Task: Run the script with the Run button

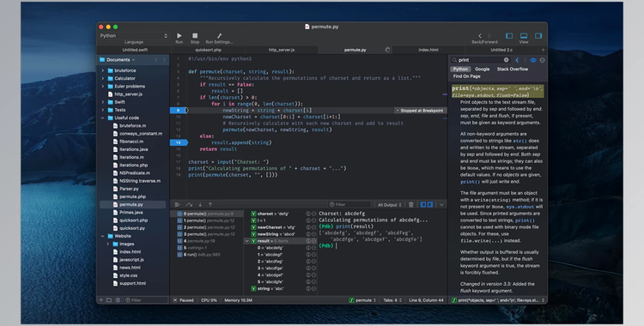Action: (179, 36)
